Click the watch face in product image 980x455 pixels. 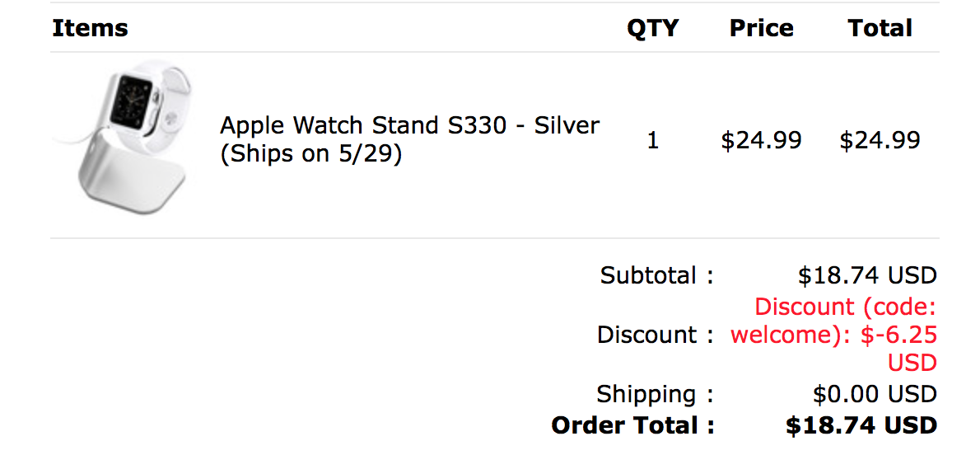(133, 98)
